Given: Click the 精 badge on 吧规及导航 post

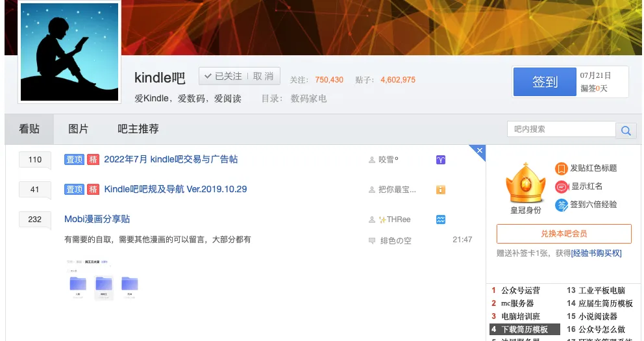Looking at the screenshot, I should click(x=93, y=190).
